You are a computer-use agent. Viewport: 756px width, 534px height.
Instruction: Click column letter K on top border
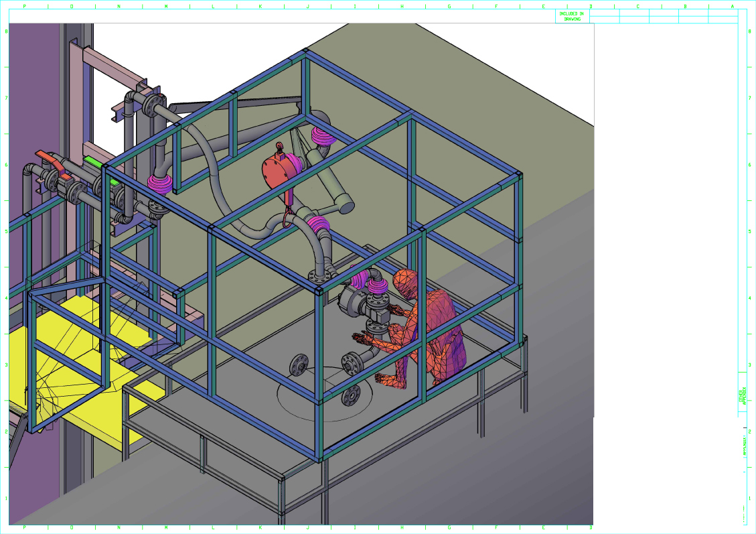point(260,6)
